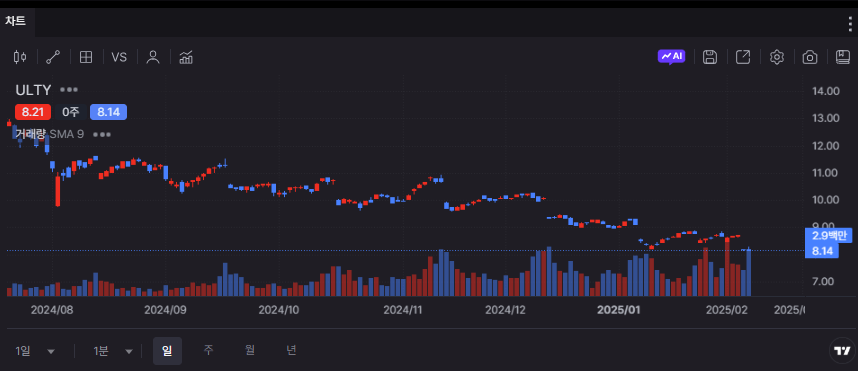Screen dimensions: 858x371
Task: Open the chart guide book icon
Action: pyautogui.click(x=843, y=57)
